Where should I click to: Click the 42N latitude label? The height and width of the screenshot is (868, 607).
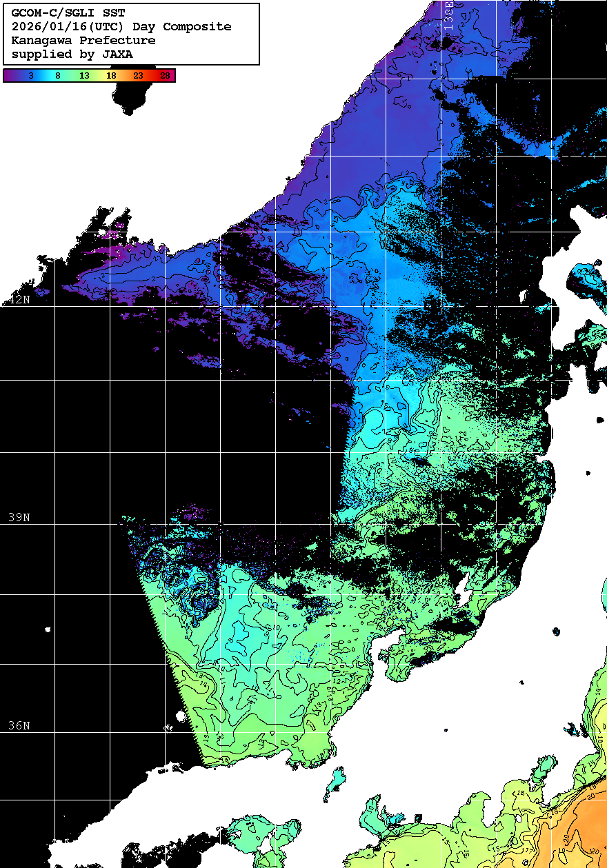(20, 300)
